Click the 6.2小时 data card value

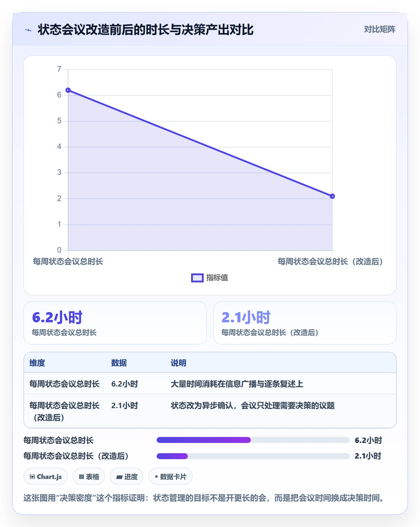point(57,318)
